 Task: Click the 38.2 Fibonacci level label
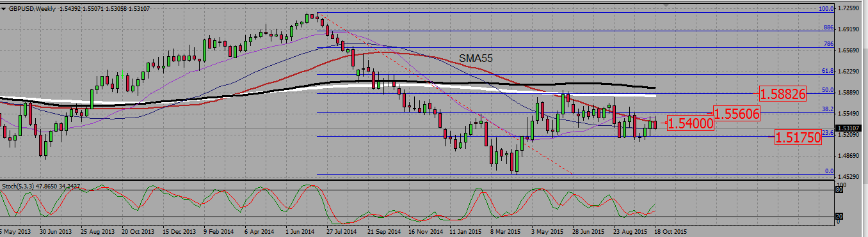[x=827, y=109]
